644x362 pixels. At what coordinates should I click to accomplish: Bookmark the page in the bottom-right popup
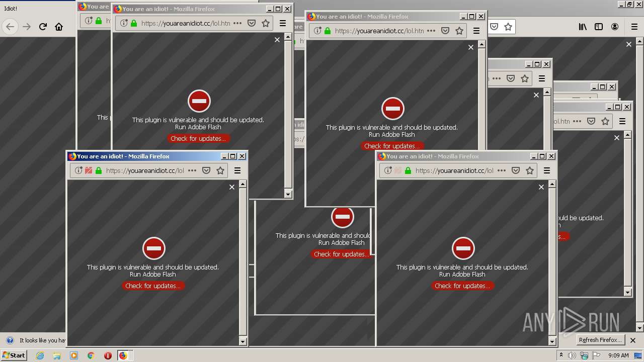click(x=530, y=170)
